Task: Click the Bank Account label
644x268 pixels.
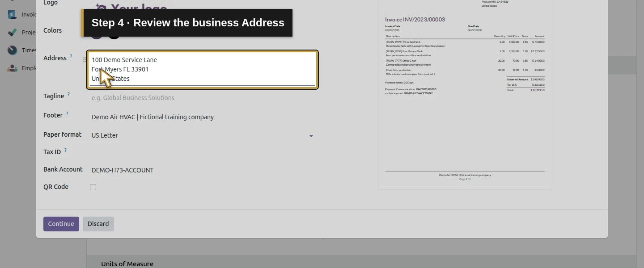Action: pyautogui.click(x=63, y=169)
